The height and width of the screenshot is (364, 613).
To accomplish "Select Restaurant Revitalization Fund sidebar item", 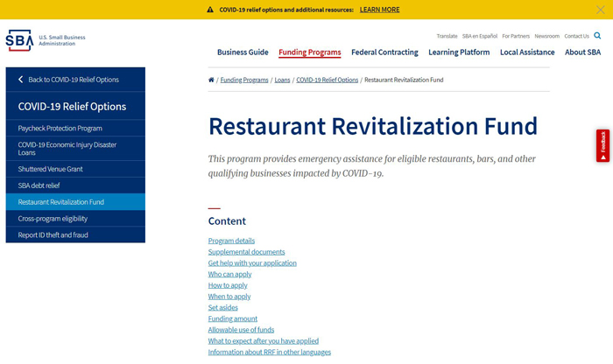I will [x=75, y=202].
